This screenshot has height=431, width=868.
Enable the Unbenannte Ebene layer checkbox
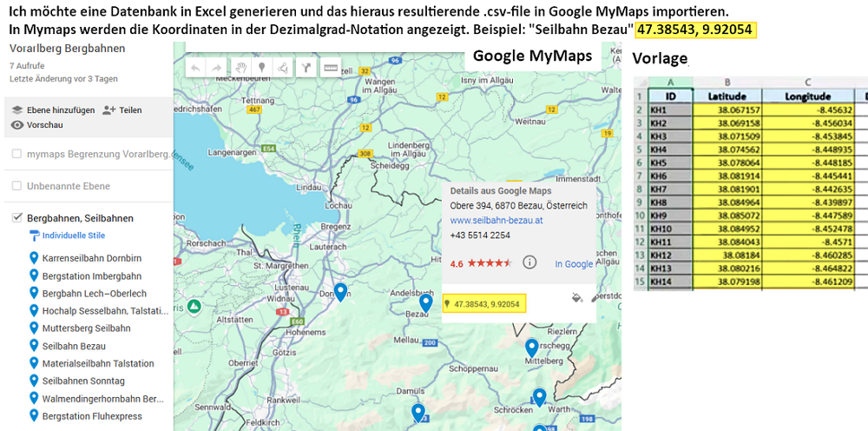click(x=17, y=186)
